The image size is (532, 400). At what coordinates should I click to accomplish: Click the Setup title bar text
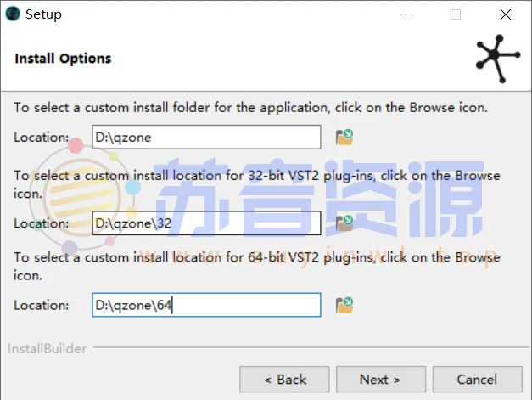click(x=43, y=14)
